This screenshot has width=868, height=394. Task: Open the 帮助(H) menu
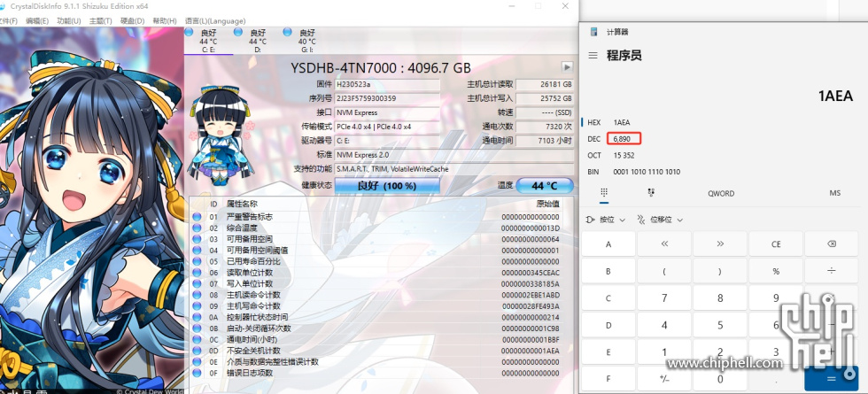[x=165, y=21]
